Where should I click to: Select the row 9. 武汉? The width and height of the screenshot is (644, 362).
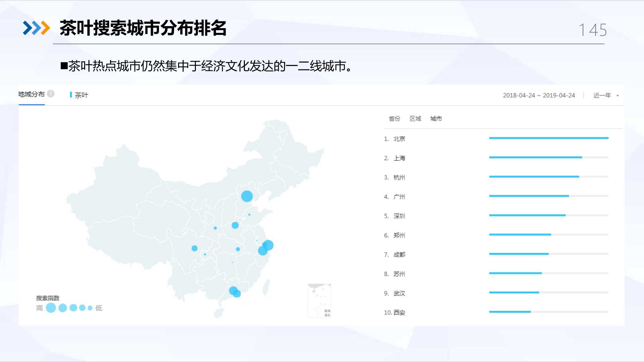point(496,293)
